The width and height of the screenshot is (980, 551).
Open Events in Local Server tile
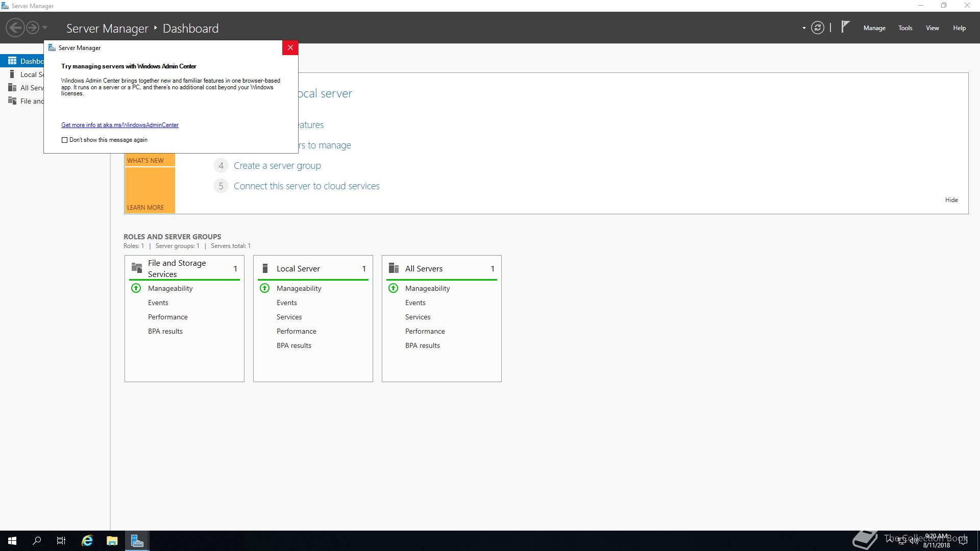(287, 303)
